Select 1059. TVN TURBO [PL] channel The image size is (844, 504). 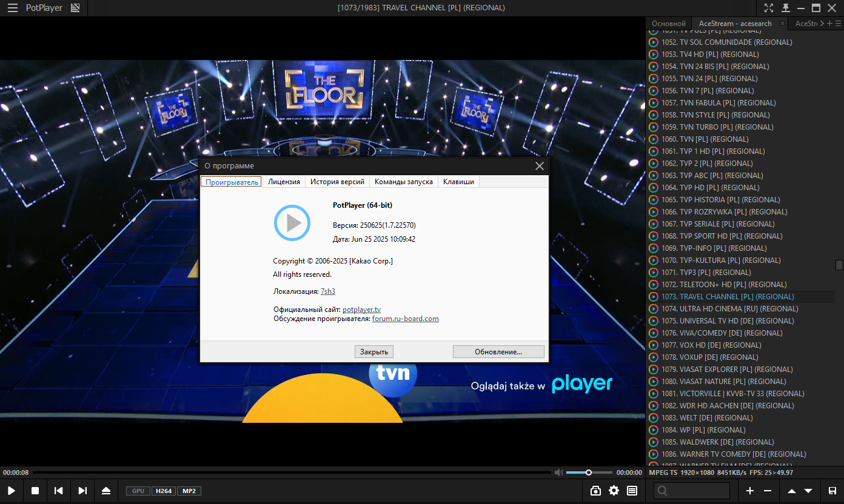click(740, 127)
